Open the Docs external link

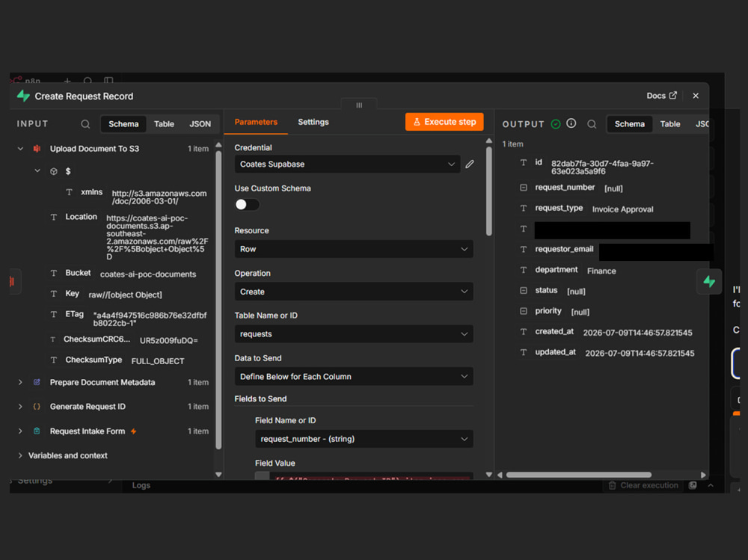pyautogui.click(x=661, y=96)
